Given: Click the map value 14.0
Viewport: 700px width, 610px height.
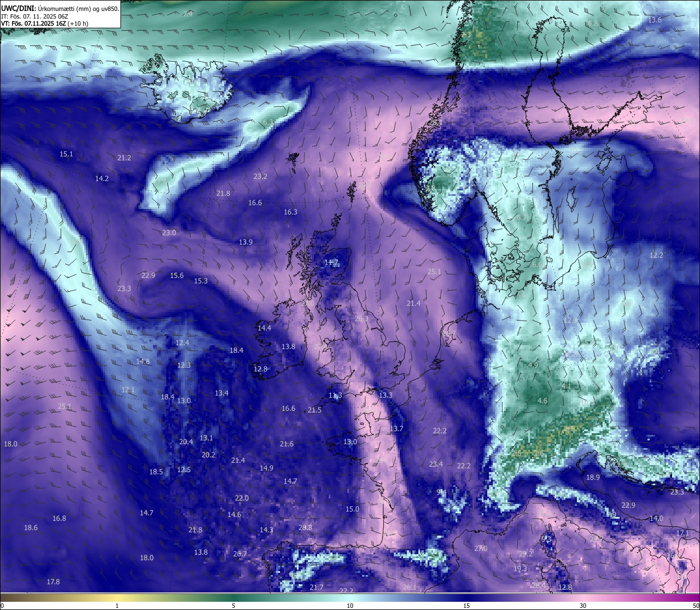Looking at the screenshot, I should pyautogui.click(x=656, y=519).
